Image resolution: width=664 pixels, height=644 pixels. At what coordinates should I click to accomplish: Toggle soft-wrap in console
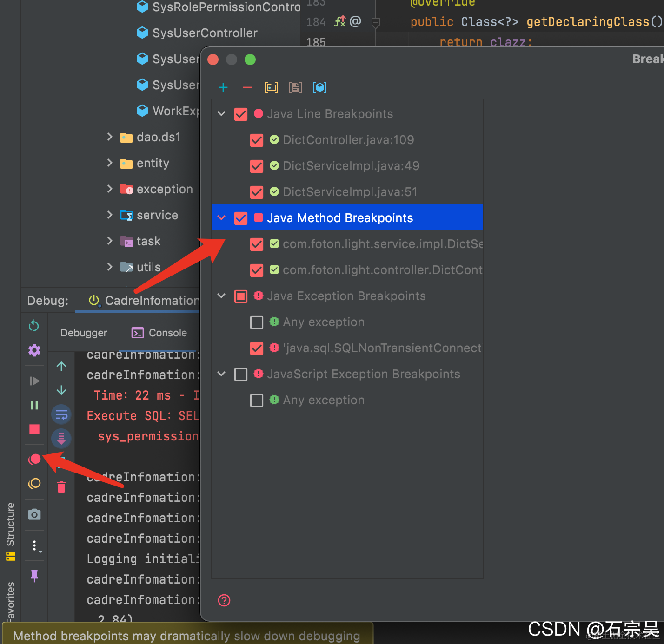point(61,414)
